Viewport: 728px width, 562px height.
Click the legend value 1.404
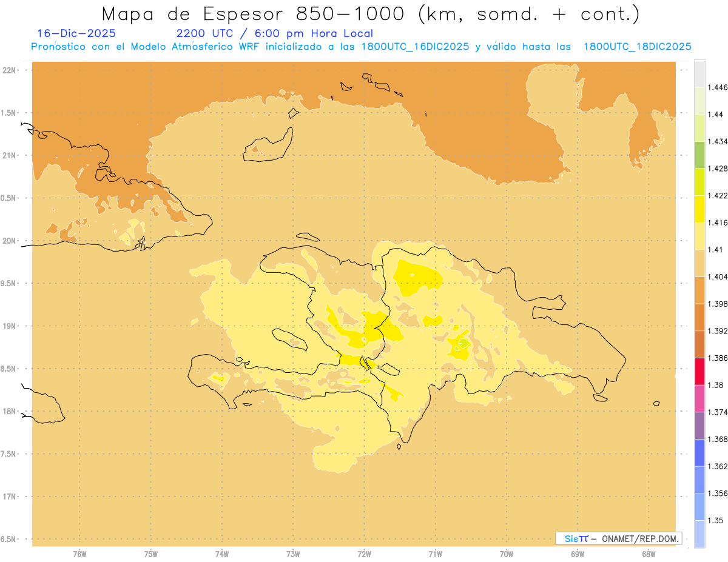[718, 276]
